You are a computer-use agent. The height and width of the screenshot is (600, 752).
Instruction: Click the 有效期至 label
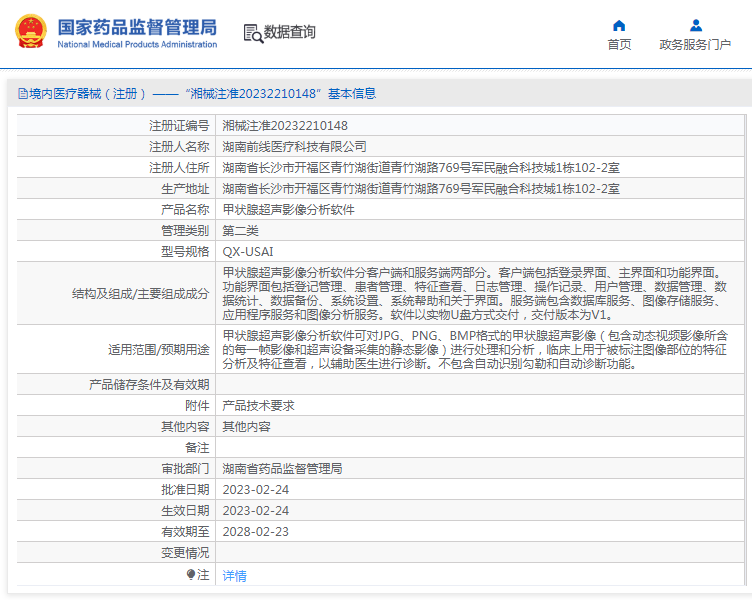[x=185, y=532]
